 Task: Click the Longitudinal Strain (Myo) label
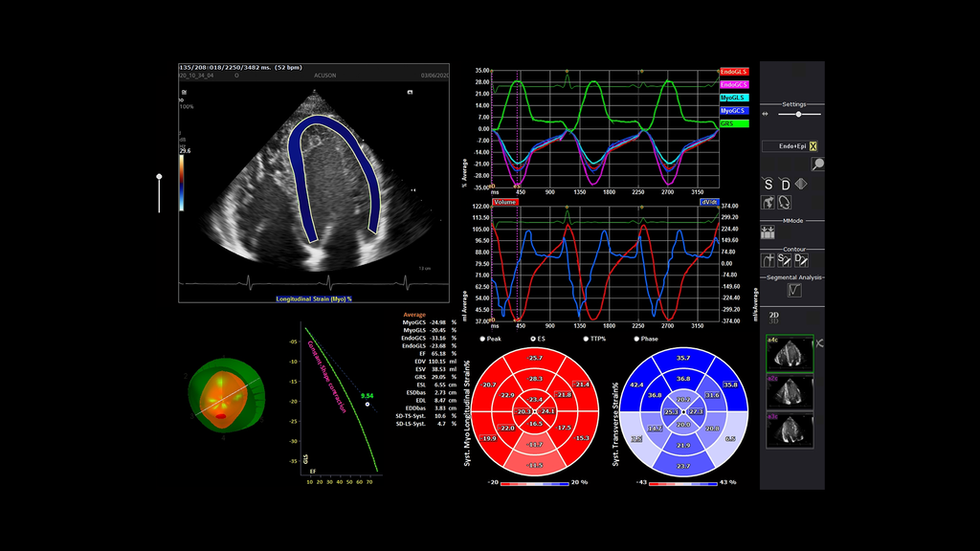click(x=316, y=299)
